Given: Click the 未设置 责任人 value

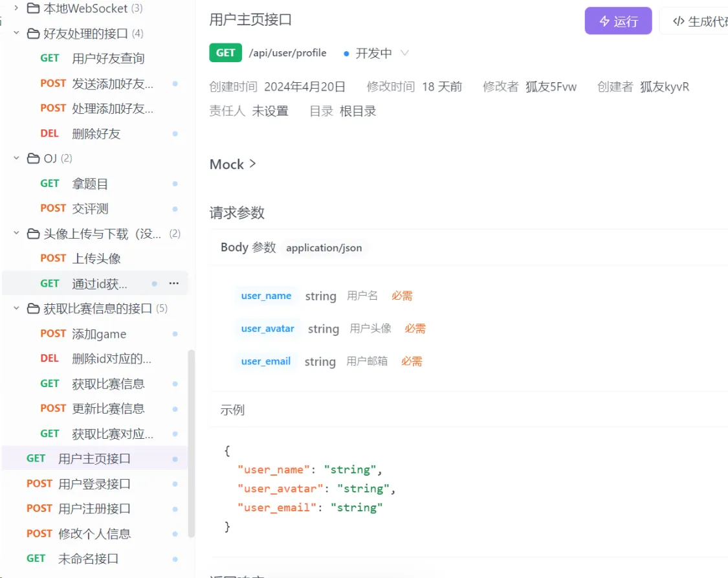Looking at the screenshot, I should coord(270,111).
